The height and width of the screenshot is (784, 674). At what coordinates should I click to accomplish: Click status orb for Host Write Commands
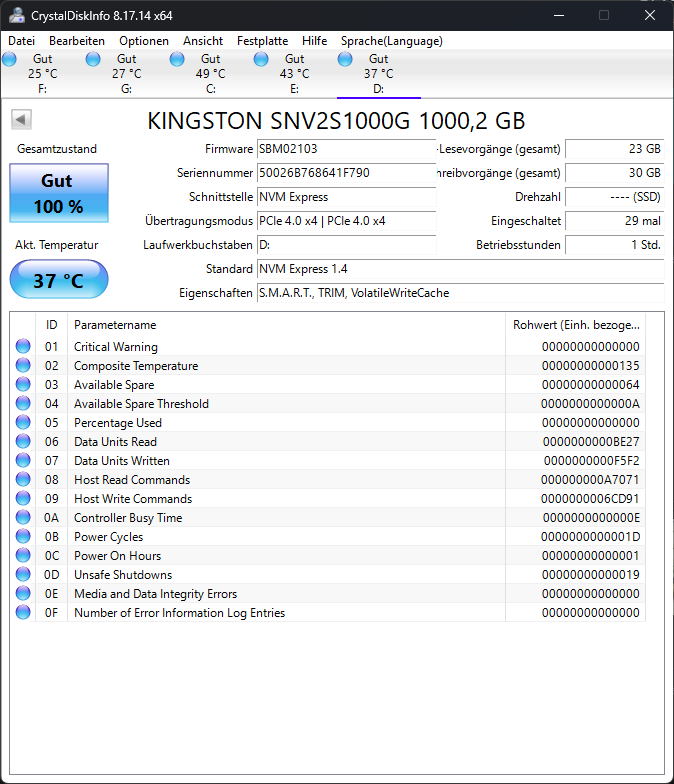pyautogui.click(x=23, y=498)
